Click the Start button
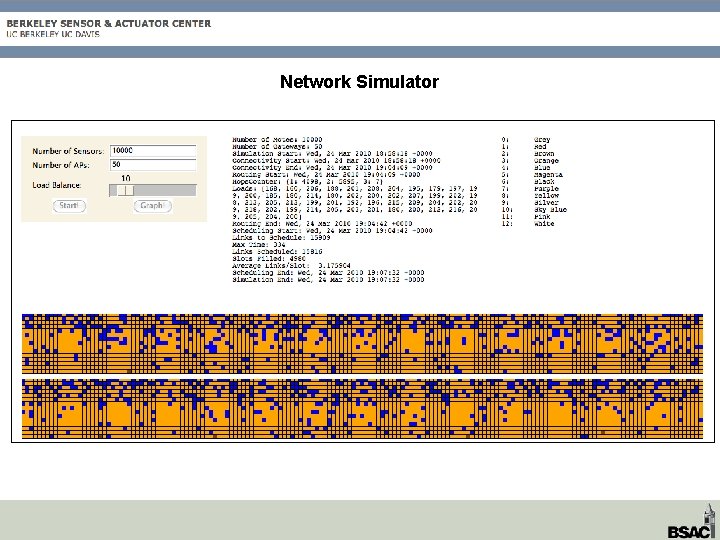The image size is (720, 540). click(x=69, y=206)
